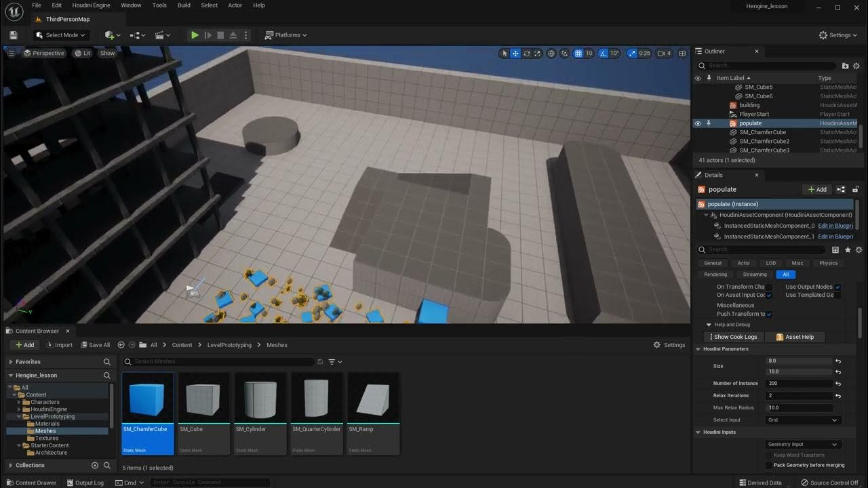Toggle scale snapping icon

632,54
